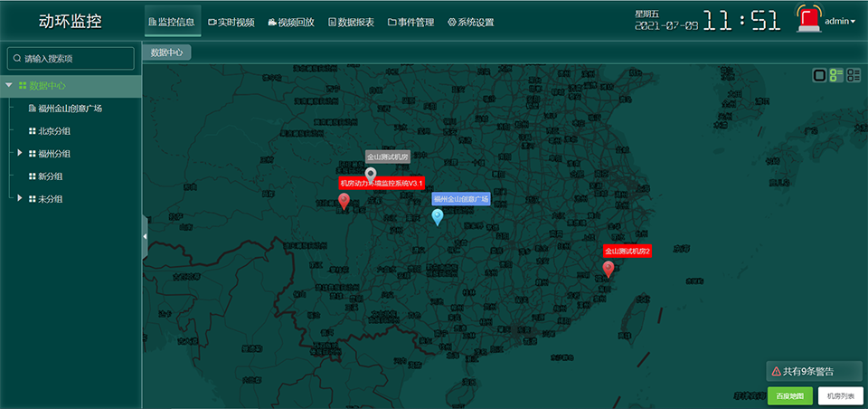Collapse the left sidebar handle
Screen dimensions: 868x409
(145, 237)
